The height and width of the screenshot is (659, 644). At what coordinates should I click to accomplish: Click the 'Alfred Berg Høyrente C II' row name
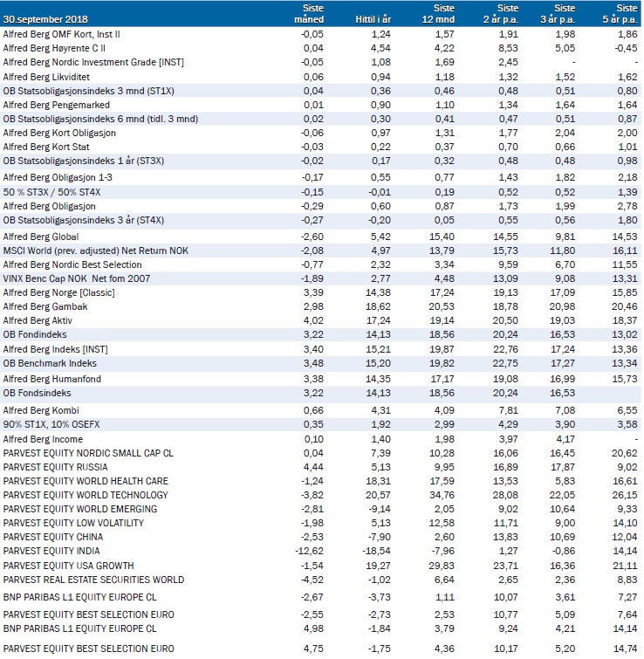point(54,48)
